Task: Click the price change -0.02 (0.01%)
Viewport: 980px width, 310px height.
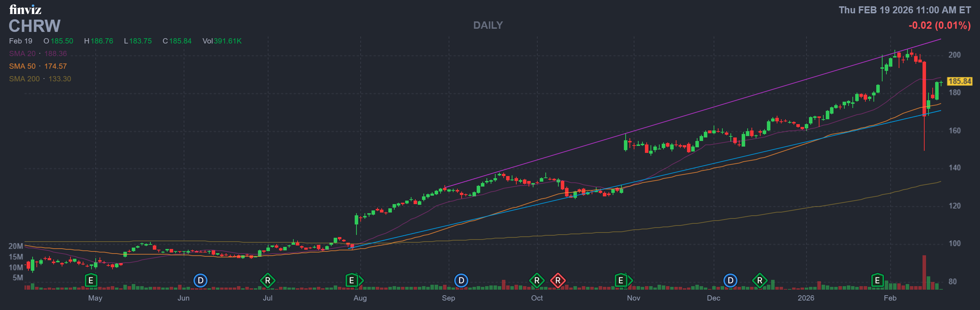Action: [x=939, y=25]
